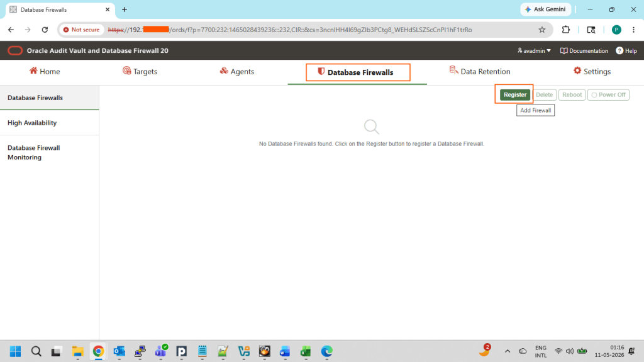Click the Google Lens search icon in the toolbar
Image resolution: width=644 pixels, height=362 pixels.
click(591, 30)
